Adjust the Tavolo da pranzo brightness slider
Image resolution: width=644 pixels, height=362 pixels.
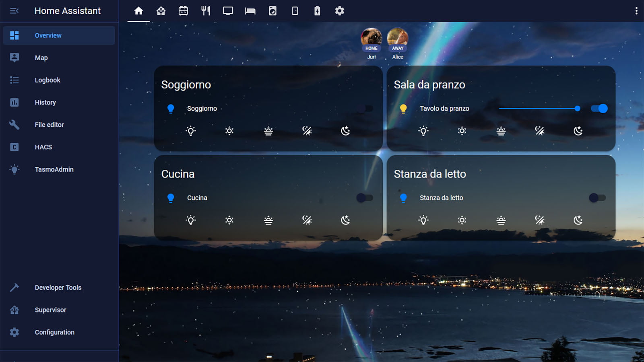pyautogui.click(x=539, y=108)
